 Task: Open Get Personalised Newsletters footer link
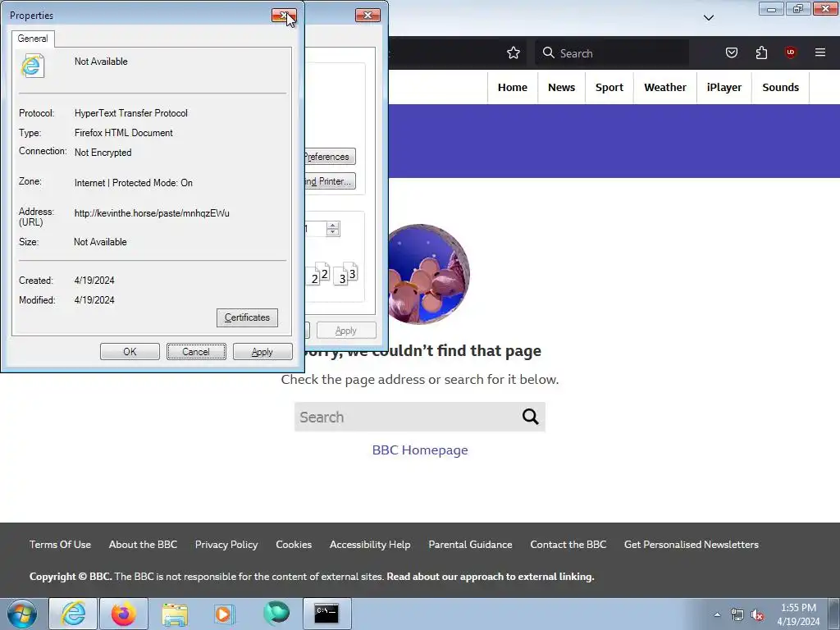click(691, 545)
